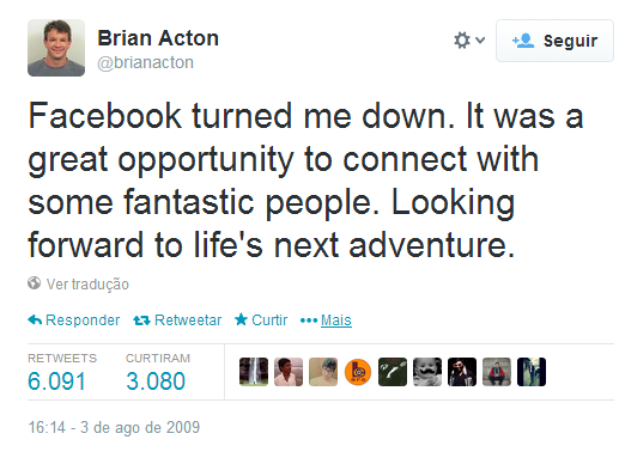
Task: Click the orange circular logo avatar
Action: coord(358,372)
